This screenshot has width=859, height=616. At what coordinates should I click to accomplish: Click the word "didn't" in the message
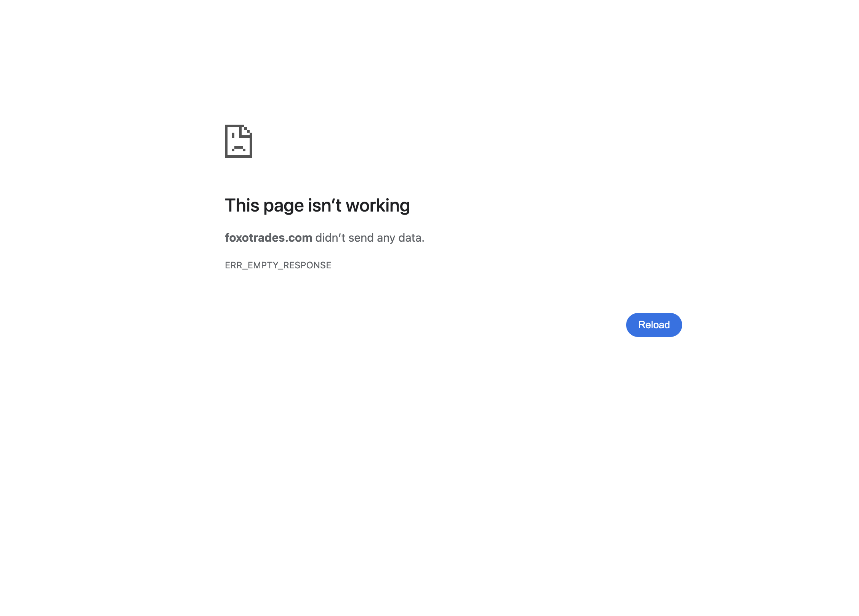330,237
